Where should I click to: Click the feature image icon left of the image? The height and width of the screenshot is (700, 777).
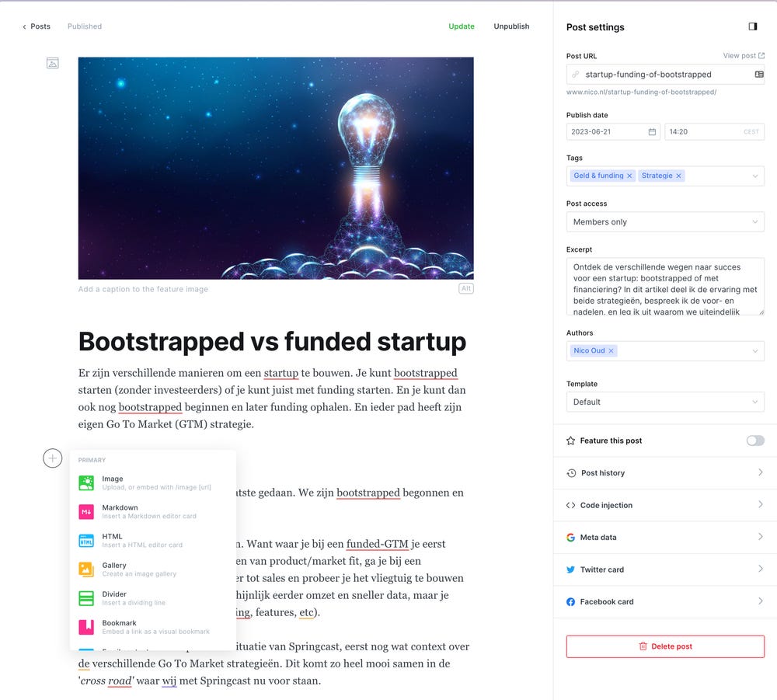53,63
